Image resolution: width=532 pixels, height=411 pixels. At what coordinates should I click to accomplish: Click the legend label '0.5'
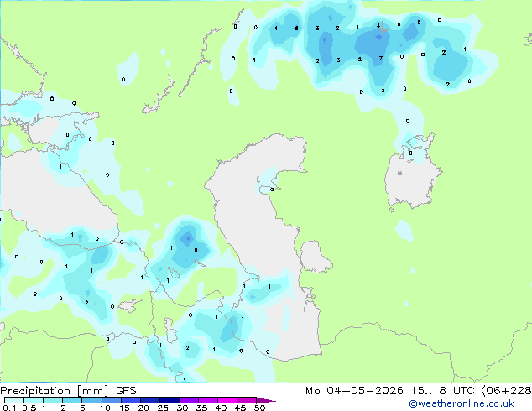tap(29, 408)
